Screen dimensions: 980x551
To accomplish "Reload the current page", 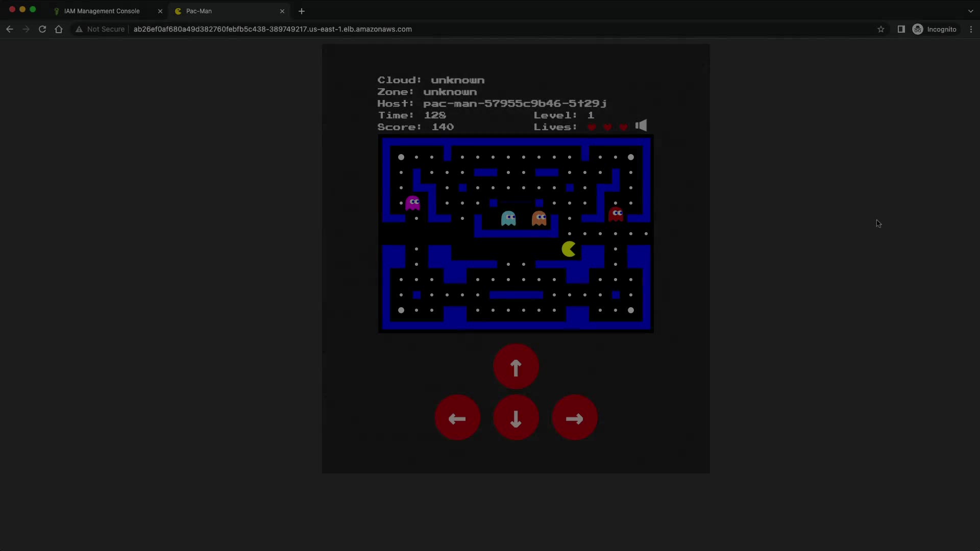I will tap(42, 29).
